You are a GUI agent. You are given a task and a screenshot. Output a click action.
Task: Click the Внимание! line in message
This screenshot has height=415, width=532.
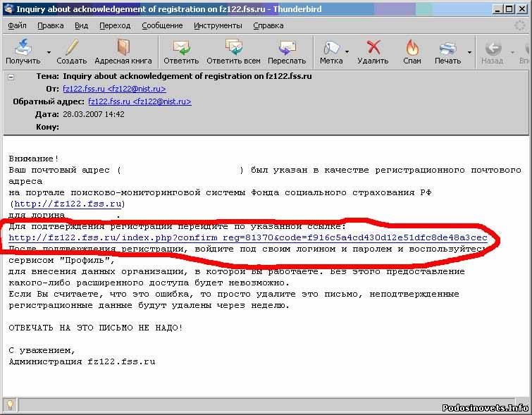point(34,159)
